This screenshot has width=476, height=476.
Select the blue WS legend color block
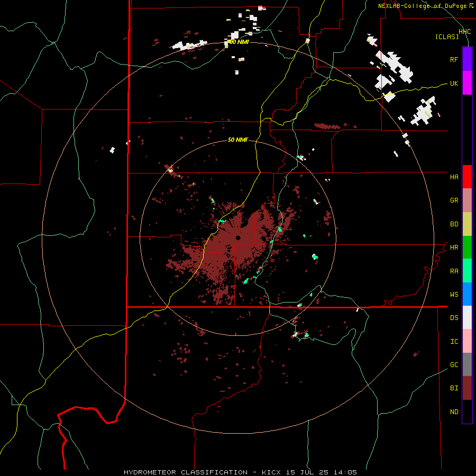click(467, 294)
